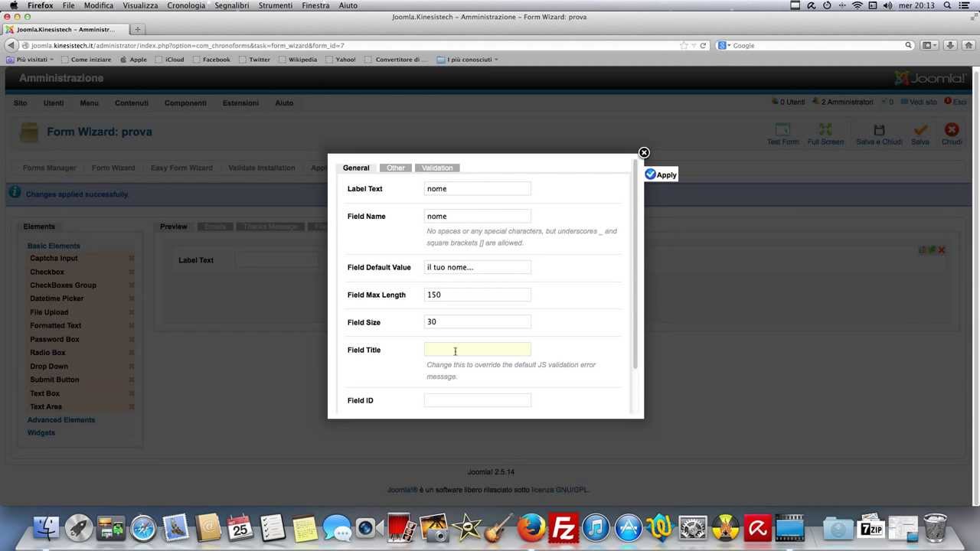Open the search engine selector dropdown
Screen dimensions: 980x551
(x=724, y=45)
